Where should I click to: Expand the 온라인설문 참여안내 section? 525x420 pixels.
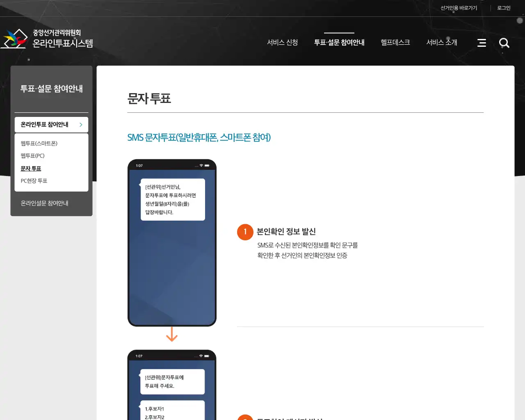[x=44, y=203]
